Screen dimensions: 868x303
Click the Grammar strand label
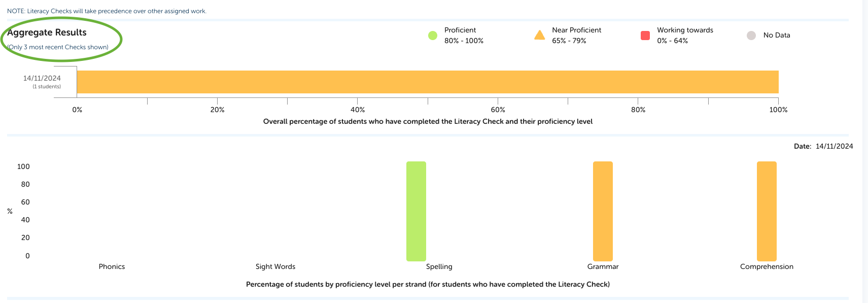pyautogui.click(x=603, y=266)
